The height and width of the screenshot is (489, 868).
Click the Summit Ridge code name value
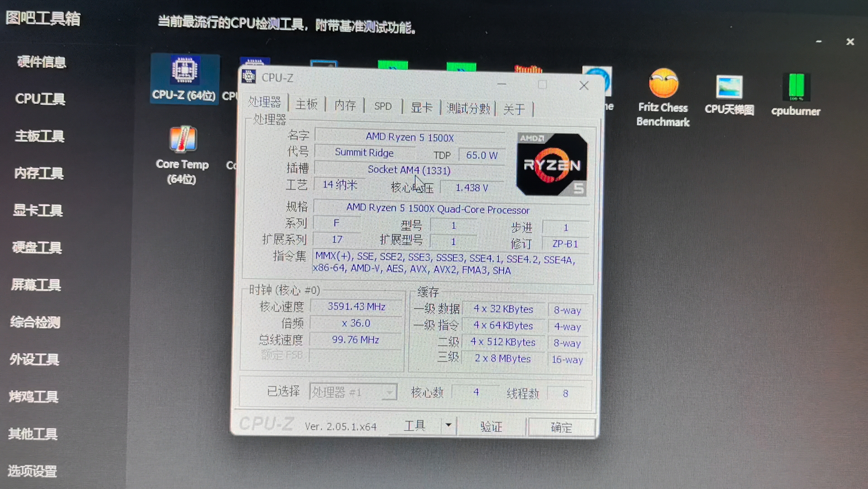coord(364,153)
